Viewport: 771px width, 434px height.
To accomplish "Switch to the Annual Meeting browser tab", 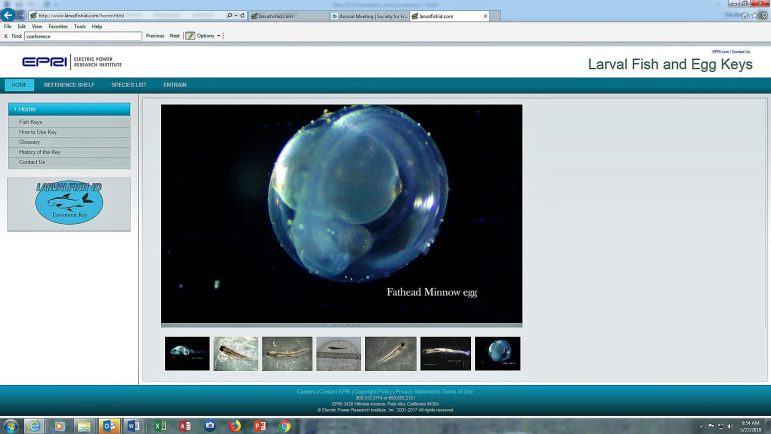I will pyautogui.click(x=369, y=16).
